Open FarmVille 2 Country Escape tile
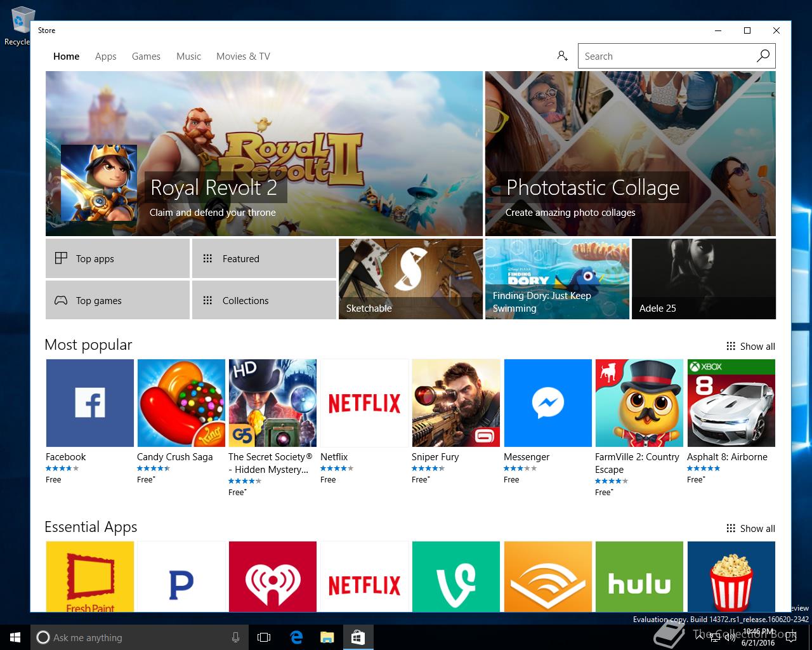 639,403
